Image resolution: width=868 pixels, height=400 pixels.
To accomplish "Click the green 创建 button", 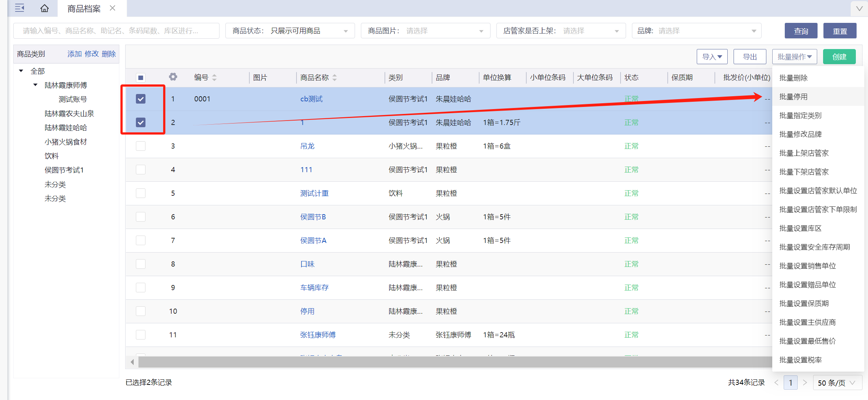I will point(839,57).
